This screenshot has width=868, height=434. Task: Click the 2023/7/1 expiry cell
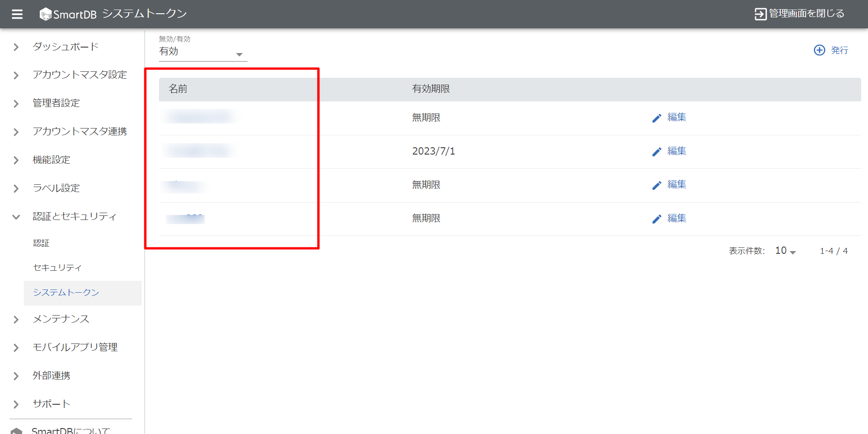[x=434, y=151]
